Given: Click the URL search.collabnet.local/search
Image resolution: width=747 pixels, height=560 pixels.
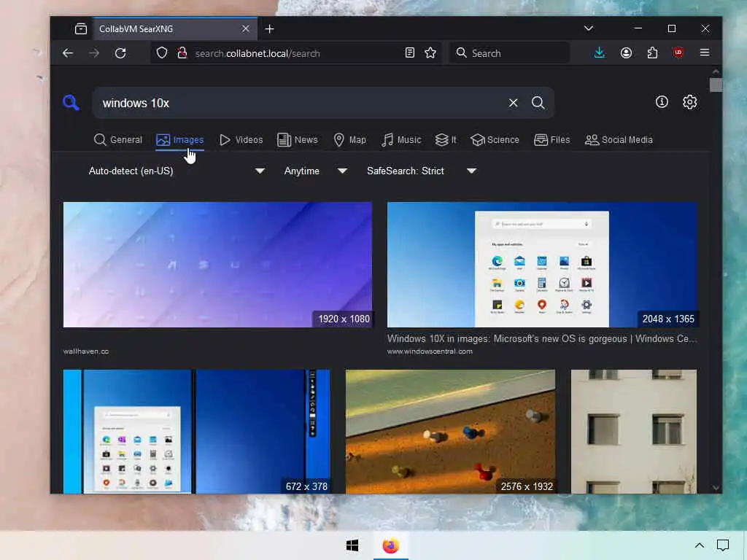Looking at the screenshot, I should (258, 53).
